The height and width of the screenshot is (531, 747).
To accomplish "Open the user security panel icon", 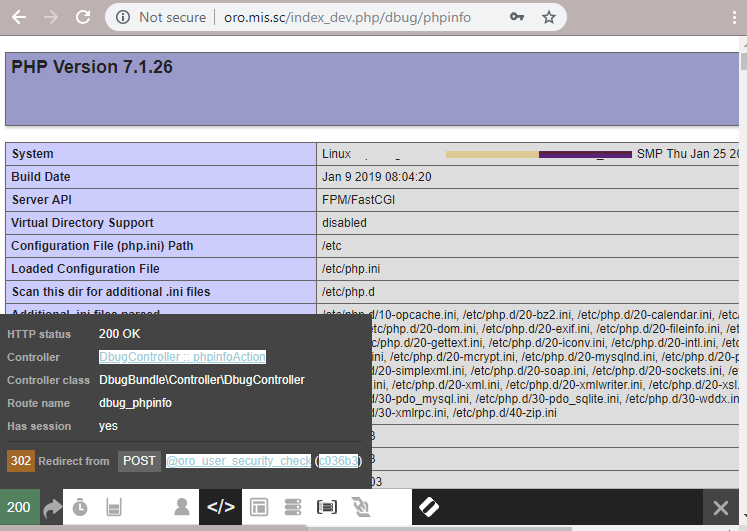I will click(x=181, y=508).
